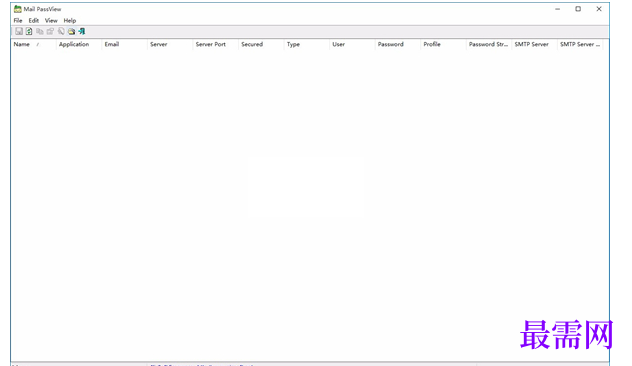Sort by the Application column header

[79, 44]
